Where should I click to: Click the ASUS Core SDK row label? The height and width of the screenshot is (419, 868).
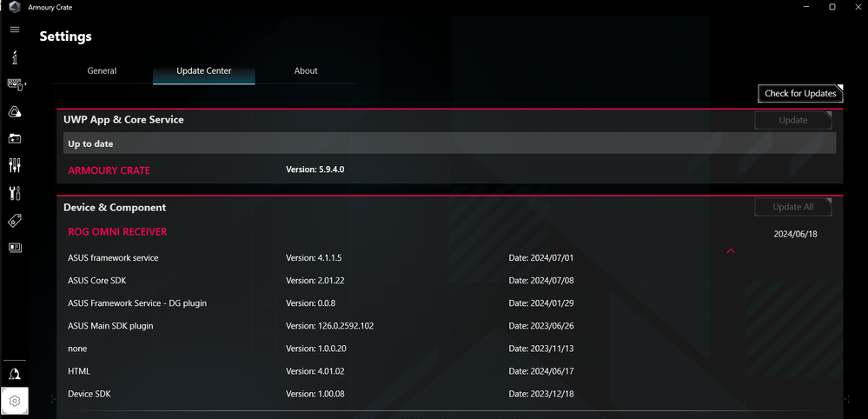coord(96,281)
